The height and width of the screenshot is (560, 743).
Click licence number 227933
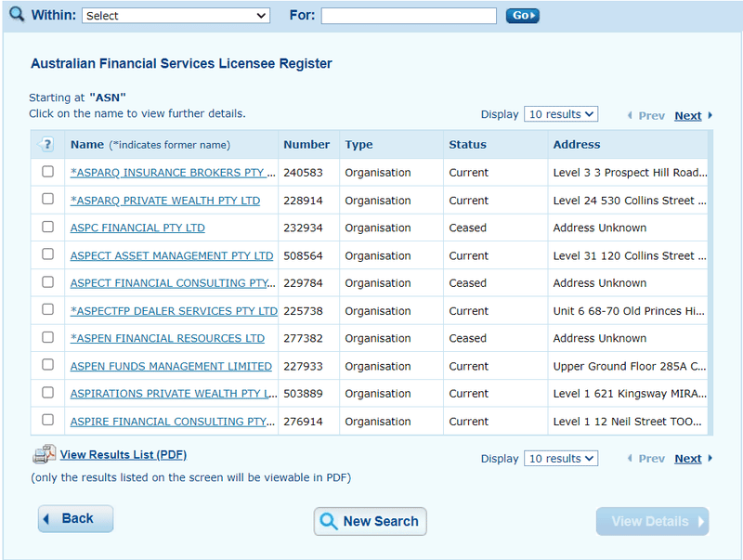pos(304,367)
